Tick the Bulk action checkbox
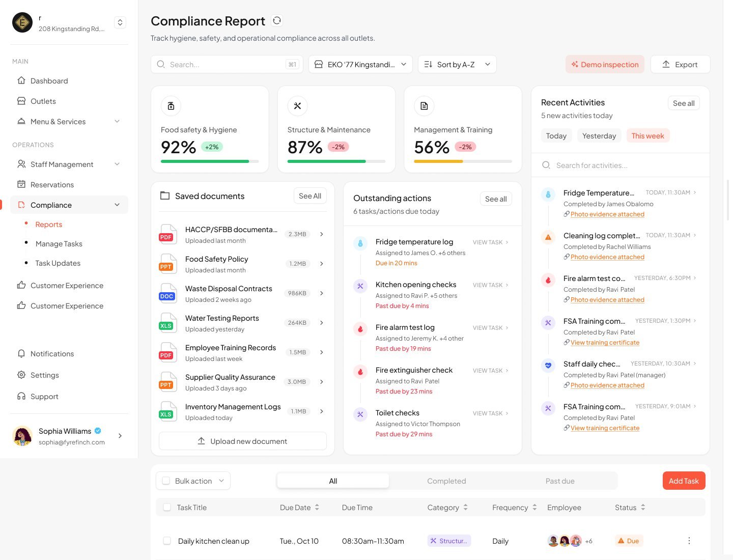Screen dimensions: 733x560 click(x=166, y=481)
